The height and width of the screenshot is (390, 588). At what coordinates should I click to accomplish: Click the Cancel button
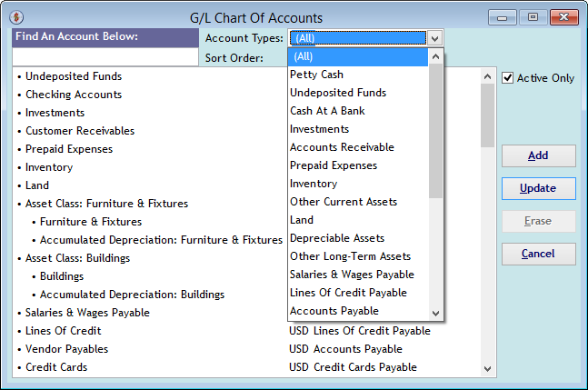tap(539, 254)
